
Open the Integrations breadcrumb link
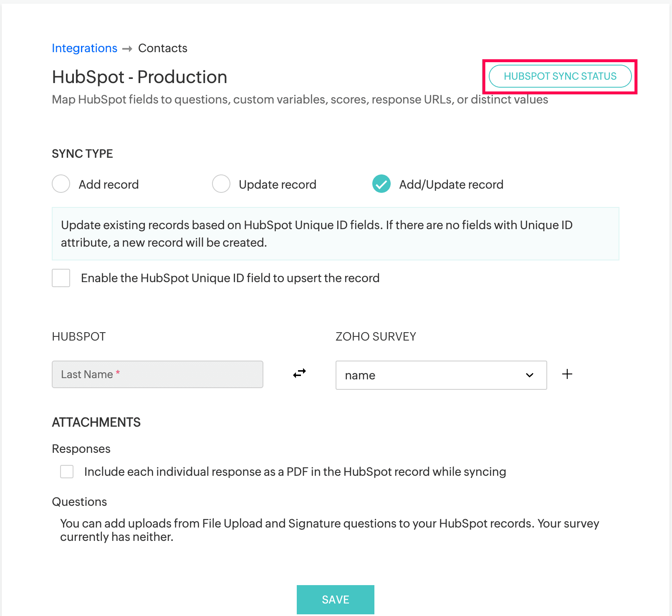(x=84, y=48)
